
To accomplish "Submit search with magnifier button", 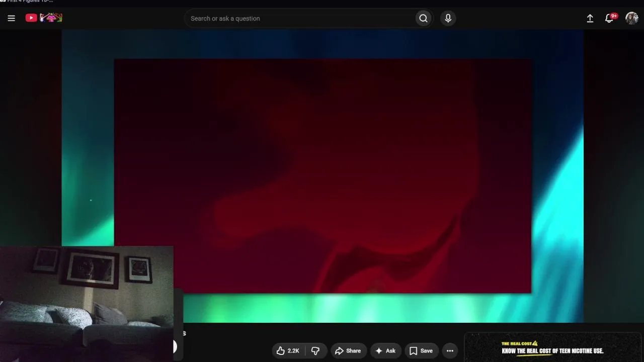I will point(423,19).
